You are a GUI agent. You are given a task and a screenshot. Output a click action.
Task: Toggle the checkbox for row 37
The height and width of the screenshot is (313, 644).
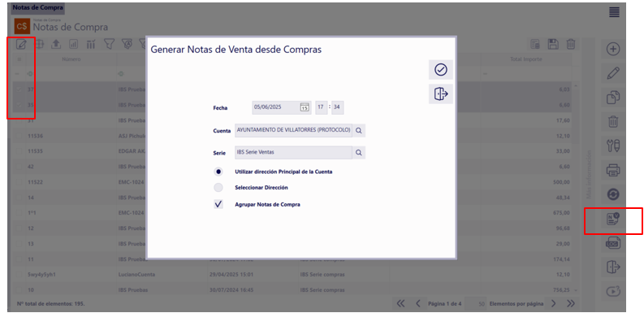click(x=19, y=89)
